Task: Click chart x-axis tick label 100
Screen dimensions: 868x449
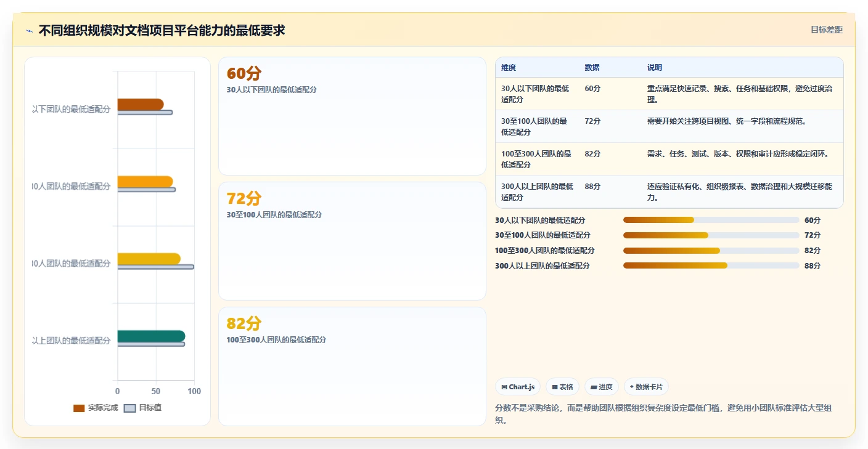Action: (x=194, y=391)
